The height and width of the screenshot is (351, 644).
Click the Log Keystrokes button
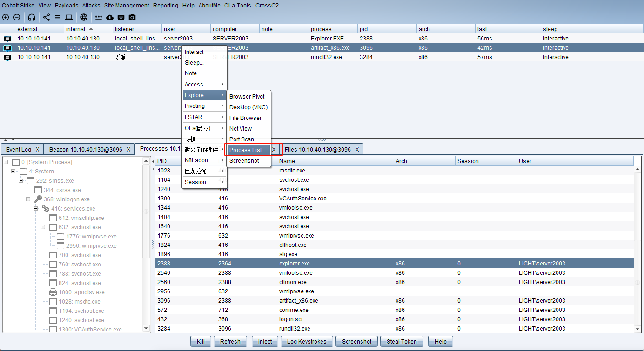click(307, 342)
